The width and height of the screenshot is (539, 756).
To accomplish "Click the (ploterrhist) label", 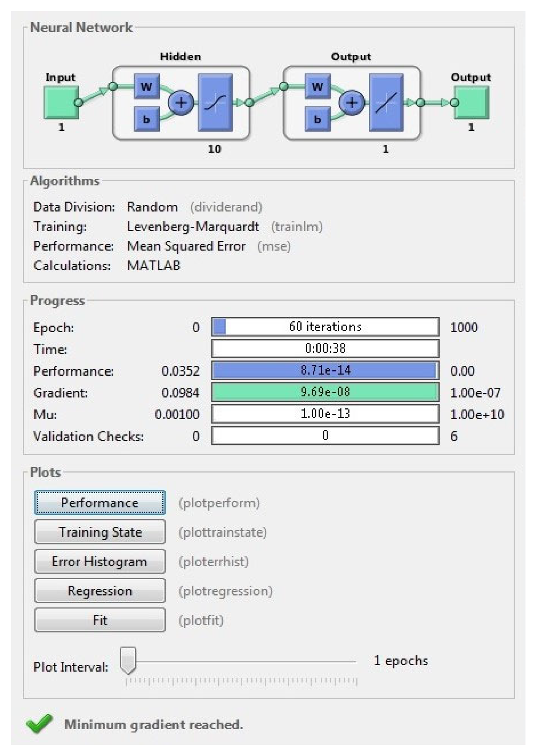I will pos(213,562).
